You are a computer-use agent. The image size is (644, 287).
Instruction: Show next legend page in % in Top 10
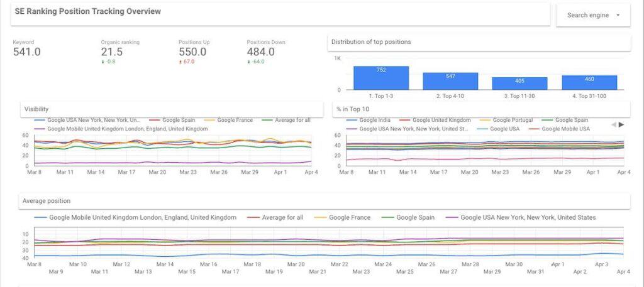coord(622,124)
